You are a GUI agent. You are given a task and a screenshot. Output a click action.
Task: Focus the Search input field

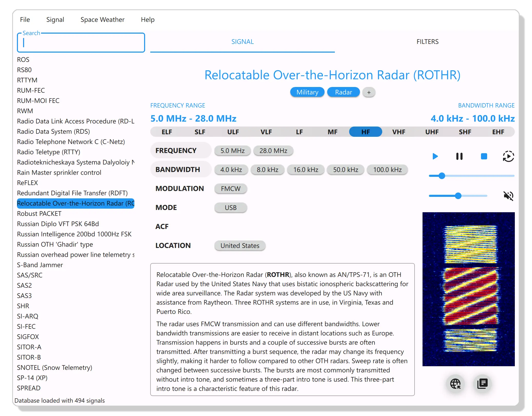(x=81, y=43)
